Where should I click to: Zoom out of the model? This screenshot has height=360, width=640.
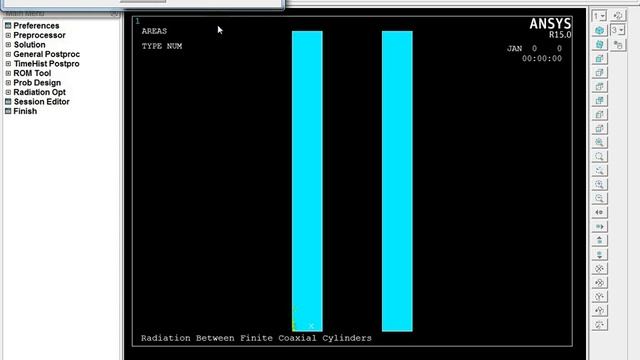[x=599, y=198]
